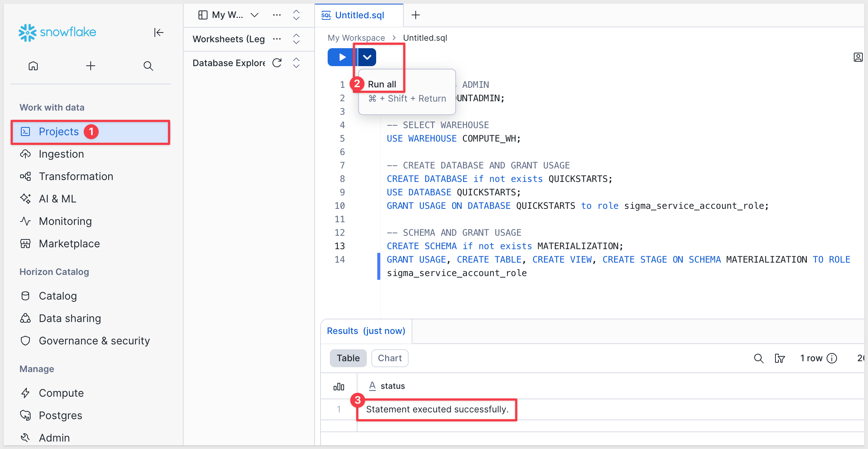Image resolution: width=868 pixels, height=449 pixels.
Task: Open run options dropdown arrow
Action: coord(367,57)
